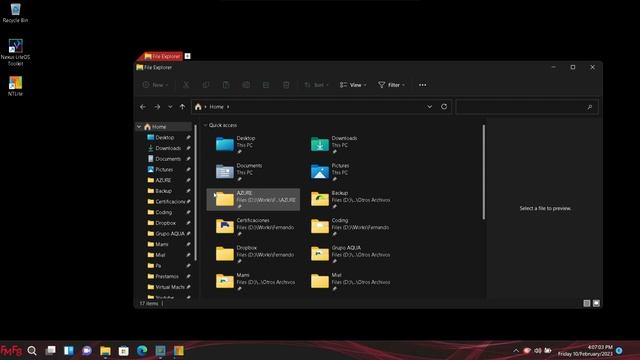Viewport: 640px width, 360px height.
Task: Click the main pane vertical scrollbar
Action: pyautogui.click(x=484, y=172)
